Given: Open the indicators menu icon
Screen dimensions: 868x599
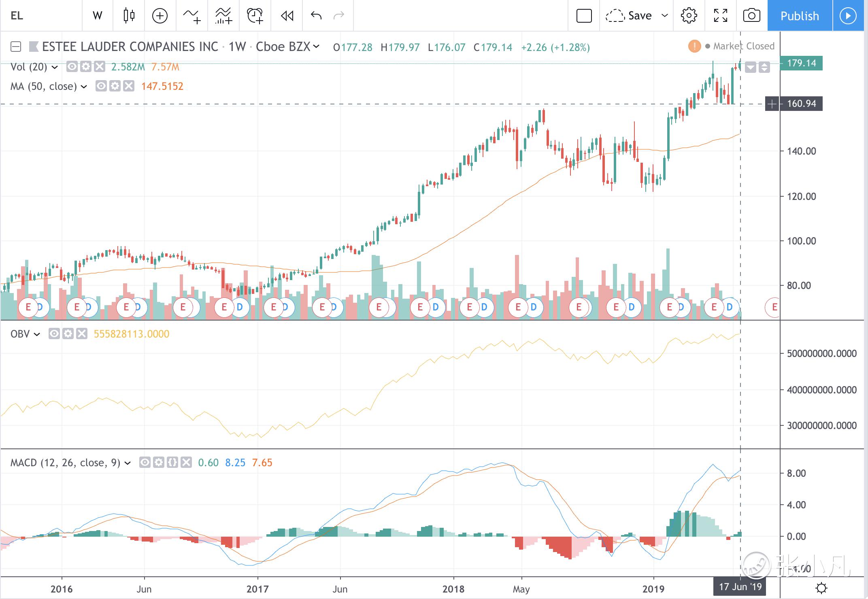Looking at the screenshot, I should [x=192, y=16].
